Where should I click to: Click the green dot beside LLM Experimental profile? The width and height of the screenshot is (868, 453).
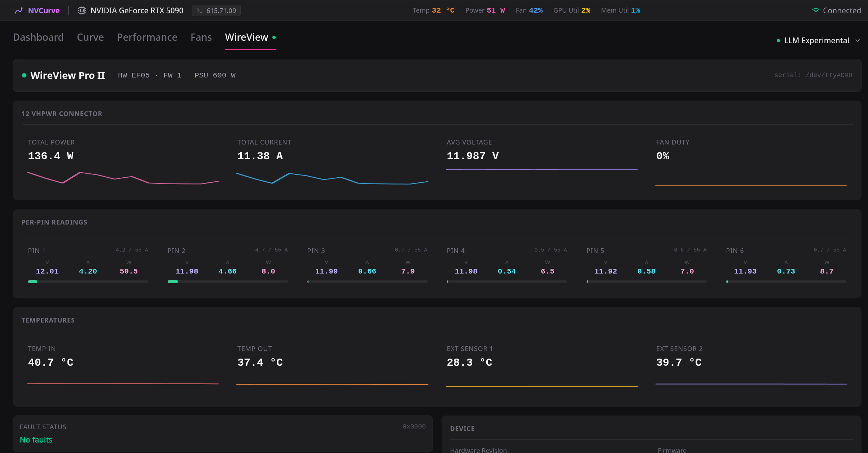(778, 41)
